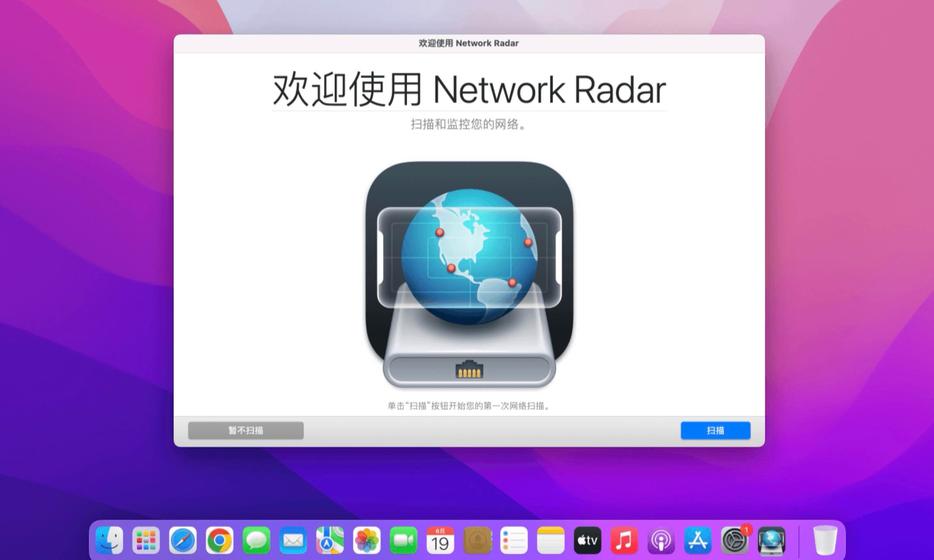Viewport: 934px width, 560px height.
Task: Open Notes from the Dock
Action: pyautogui.click(x=551, y=540)
